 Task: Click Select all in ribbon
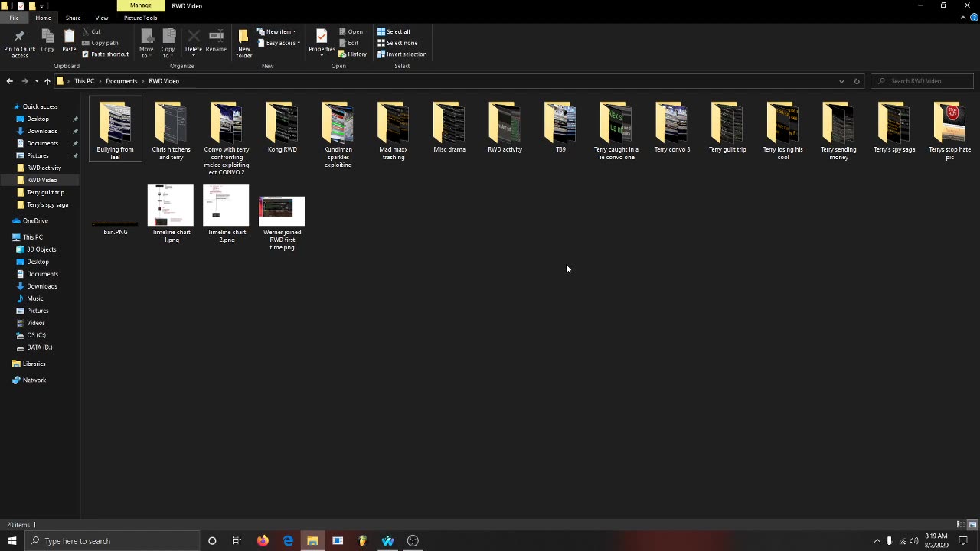394,31
